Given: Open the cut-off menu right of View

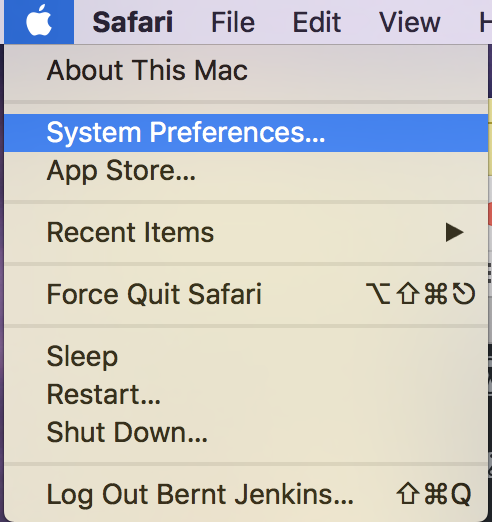Looking at the screenshot, I should pyautogui.click(x=485, y=22).
